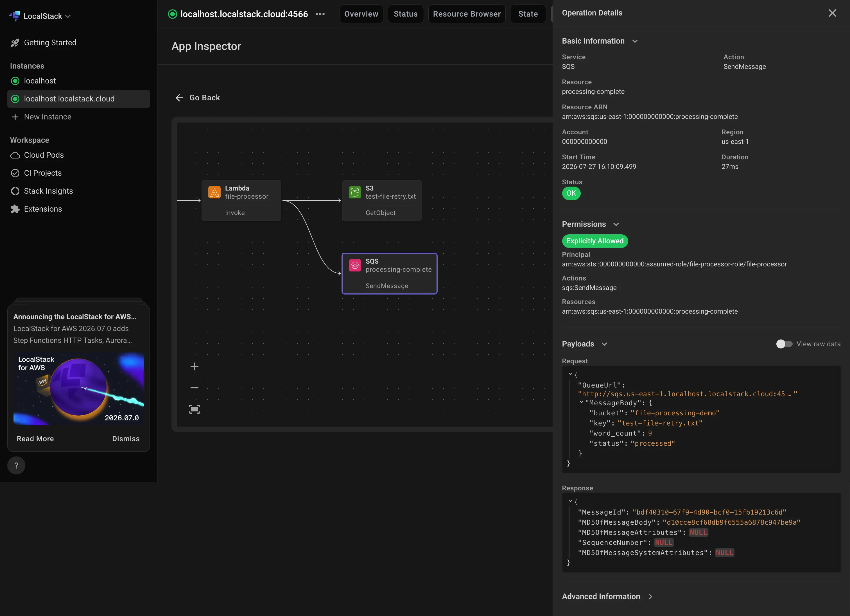Select the S3 test-file-retry.txt node icon
Screen dimensions: 850x616
point(355,192)
